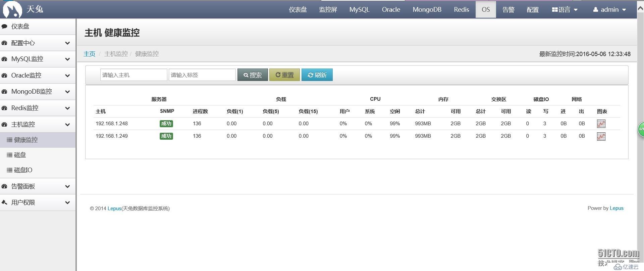Click the Lepus rabbit logo
Screen dimensions: 644x271
[x=12, y=9]
